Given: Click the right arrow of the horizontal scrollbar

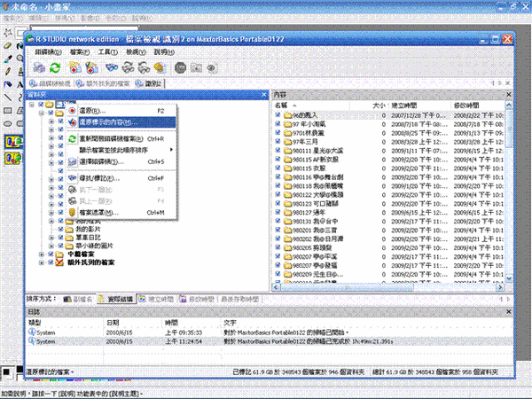Looking at the screenshot, I should point(500,287).
